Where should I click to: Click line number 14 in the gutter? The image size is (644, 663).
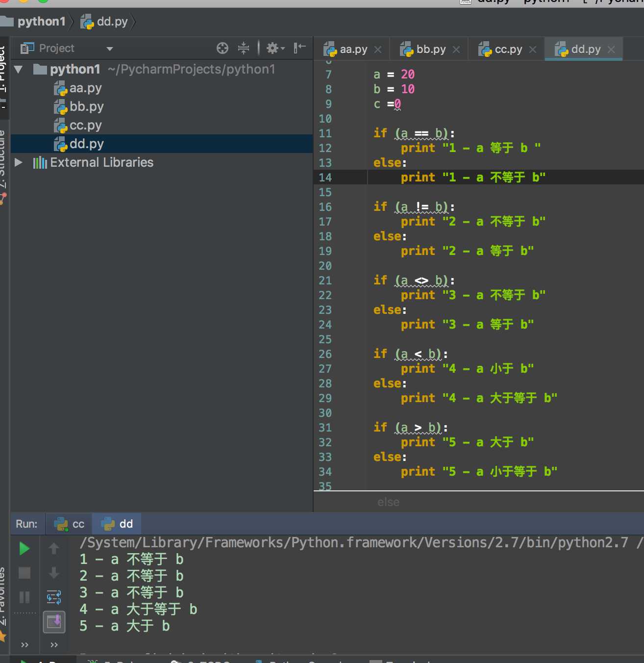tap(325, 178)
